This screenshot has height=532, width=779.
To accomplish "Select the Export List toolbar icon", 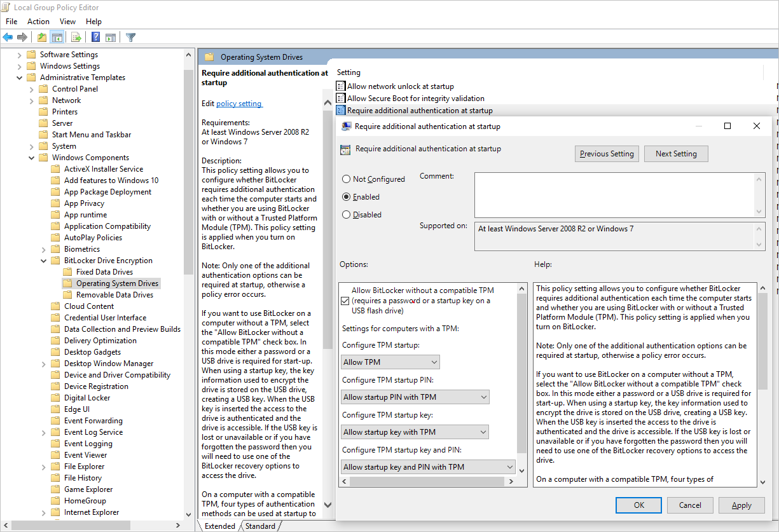I will (x=76, y=36).
